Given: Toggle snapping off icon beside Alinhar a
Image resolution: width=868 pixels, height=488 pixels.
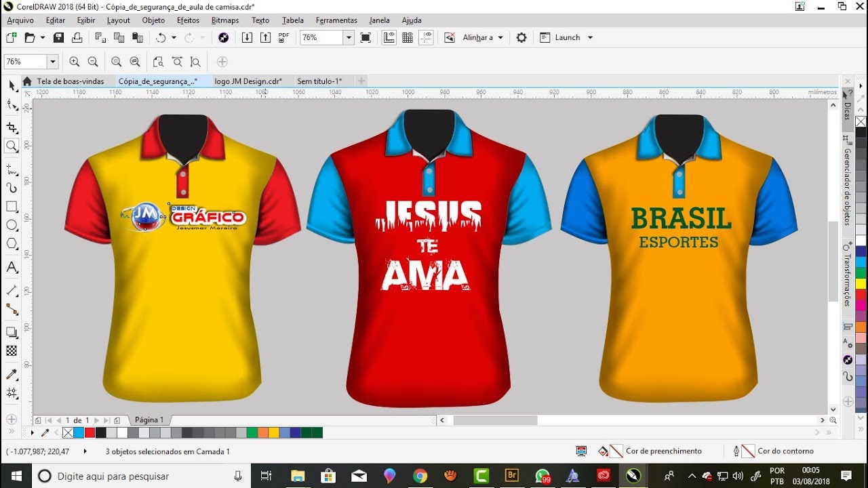Looking at the screenshot, I should [x=449, y=38].
